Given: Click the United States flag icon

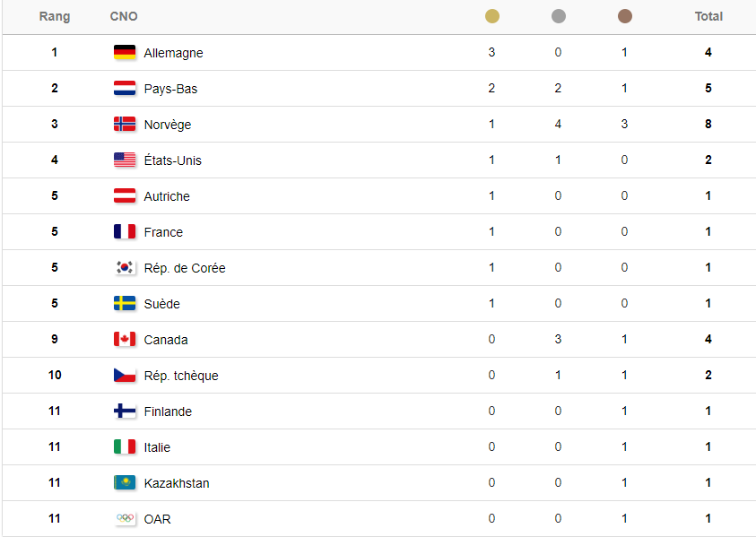Looking at the screenshot, I should (x=125, y=160).
